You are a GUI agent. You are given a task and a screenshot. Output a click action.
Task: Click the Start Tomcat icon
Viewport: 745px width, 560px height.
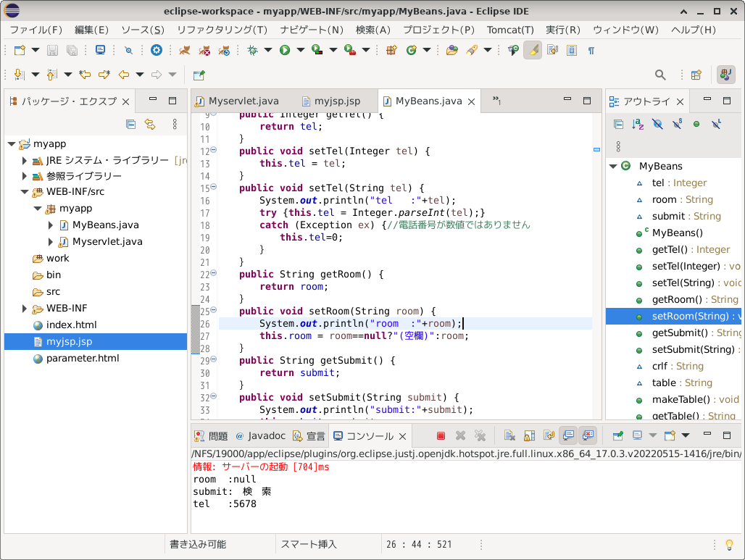[185, 50]
